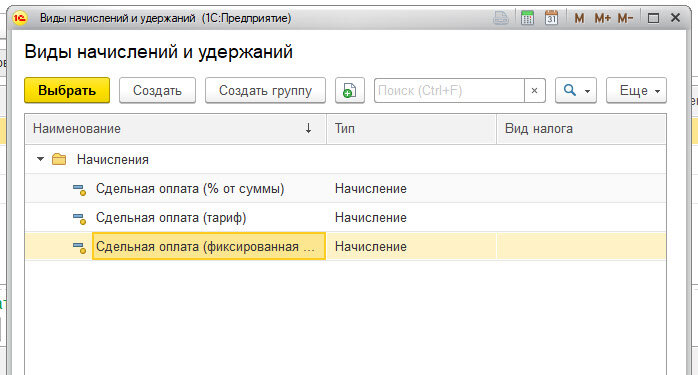Select Сдельная оплата (фиксированная ... row
This screenshot has height=375, width=698.
345,246
